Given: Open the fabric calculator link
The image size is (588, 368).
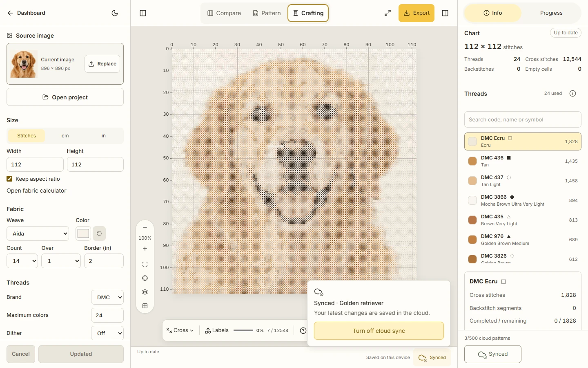Looking at the screenshot, I should click(36, 191).
